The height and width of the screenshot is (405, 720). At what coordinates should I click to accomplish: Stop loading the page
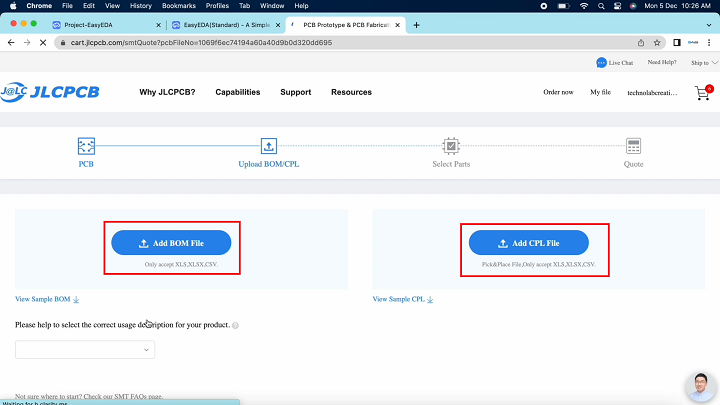(x=43, y=43)
